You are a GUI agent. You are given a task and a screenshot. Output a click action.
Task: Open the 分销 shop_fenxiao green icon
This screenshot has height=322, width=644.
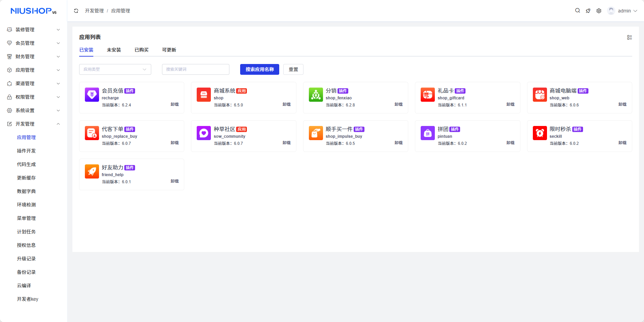[316, 95]
